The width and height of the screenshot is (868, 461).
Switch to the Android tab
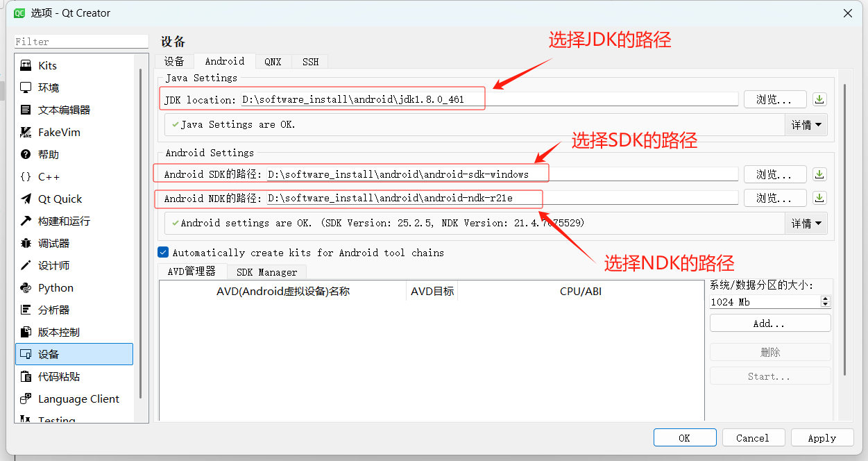tap(225, 61)
